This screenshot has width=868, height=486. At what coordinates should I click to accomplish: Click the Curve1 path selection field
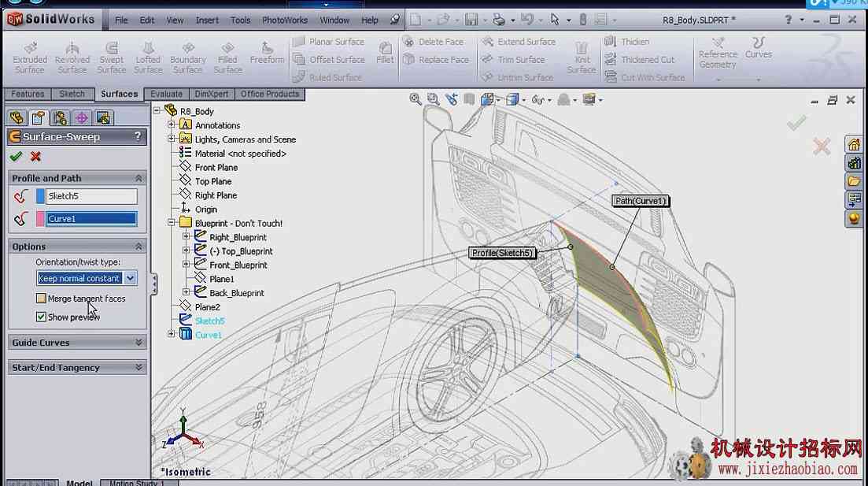(91, 219)
